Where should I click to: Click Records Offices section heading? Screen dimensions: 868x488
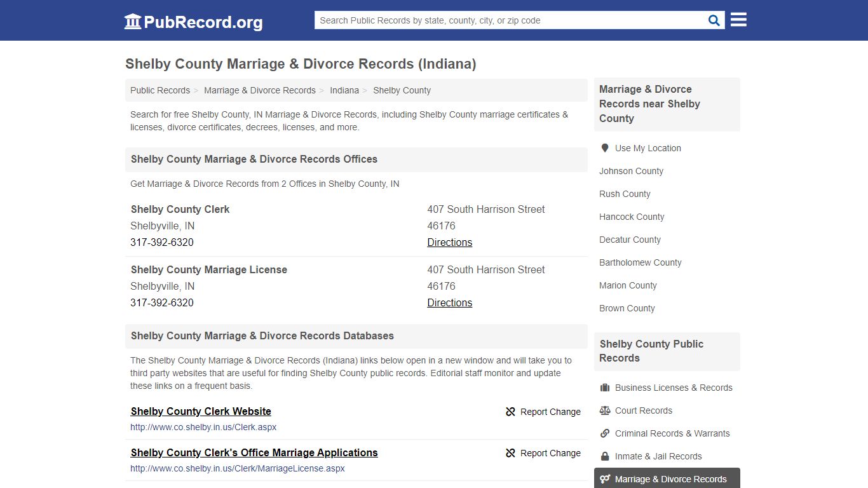[254, 159]
